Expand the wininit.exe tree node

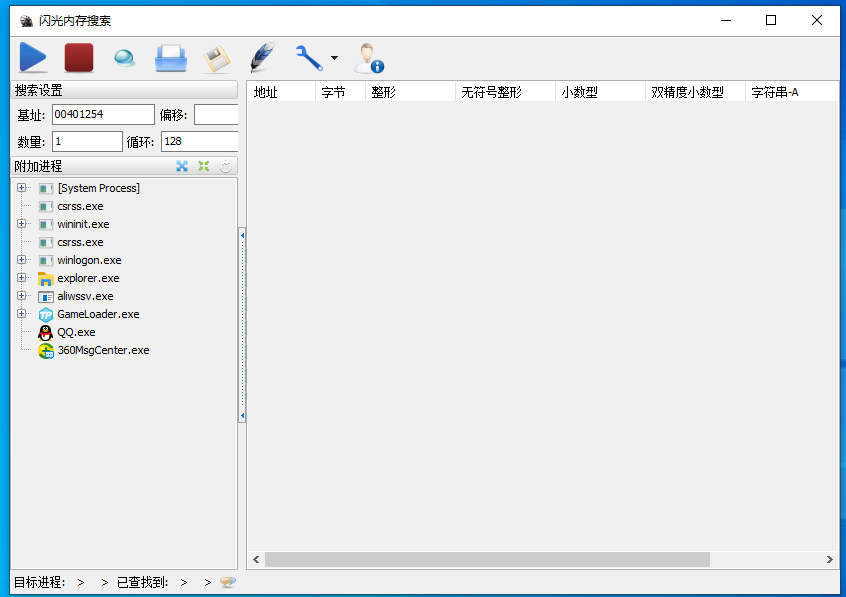click(x=22, y=223)
